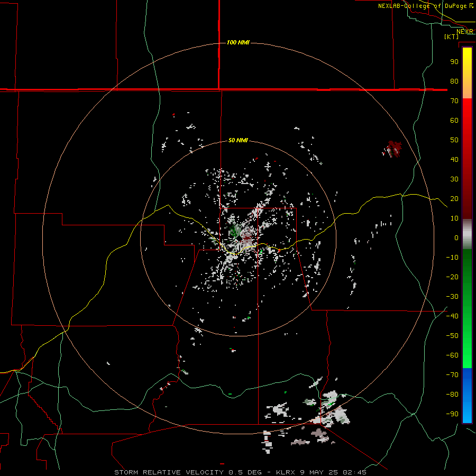Click the 20 value on velocity scale
Screen dimensions: 476x476
tap(454, 198)
